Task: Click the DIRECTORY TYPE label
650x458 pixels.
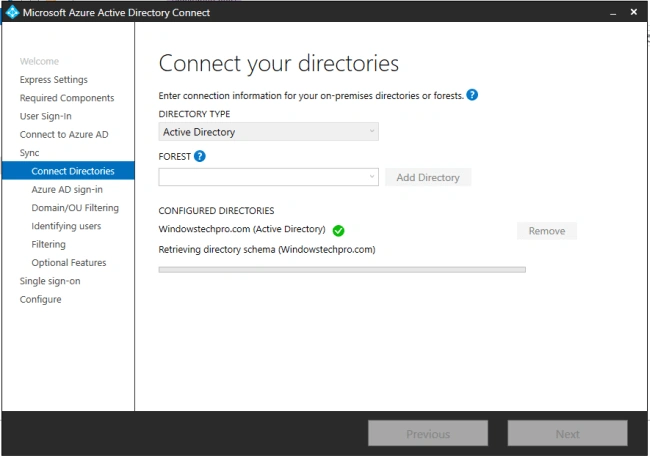Action: point(194,114)
